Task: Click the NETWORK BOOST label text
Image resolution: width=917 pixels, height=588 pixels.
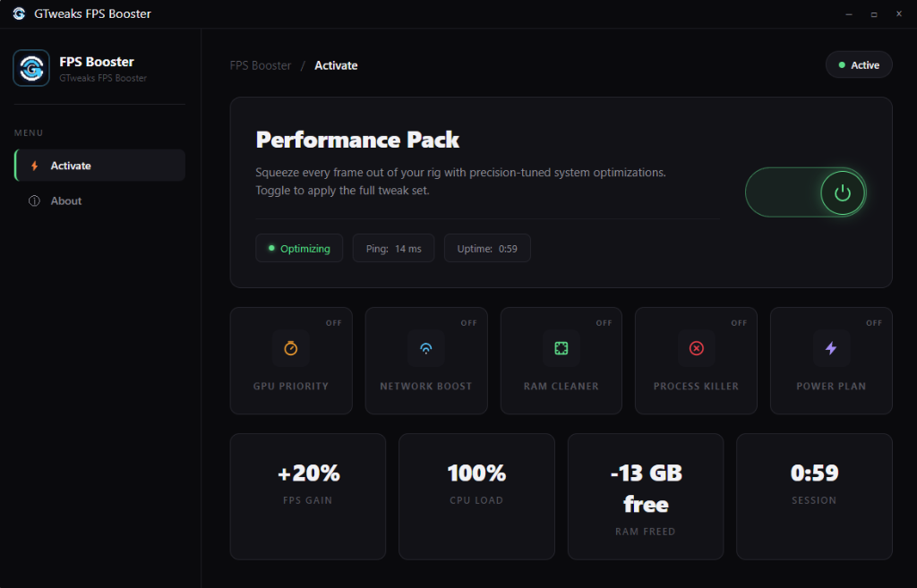Action: [425, 387]
